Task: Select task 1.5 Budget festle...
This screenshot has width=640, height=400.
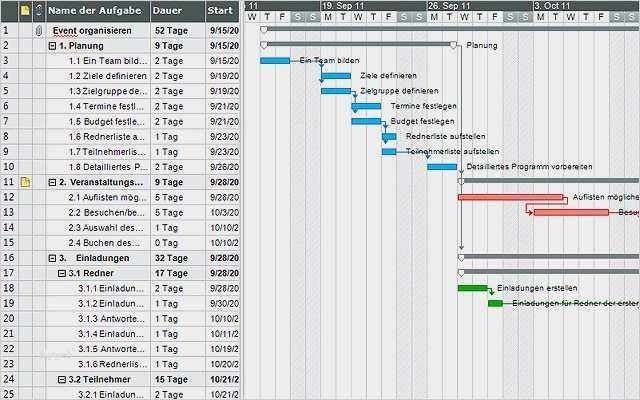Action: click(x=107, y=122)
